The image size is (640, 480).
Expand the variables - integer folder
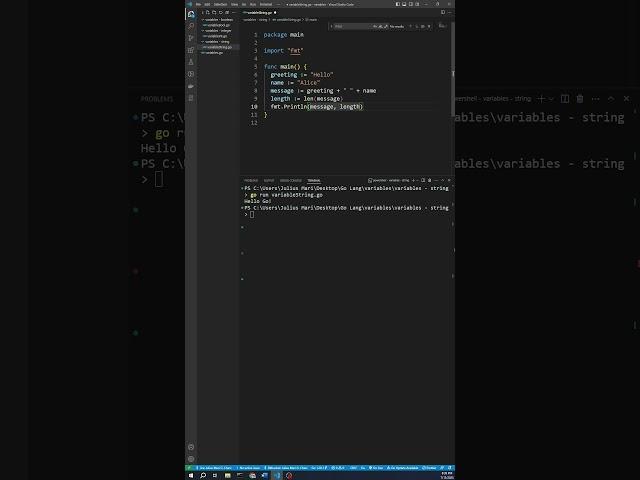(x=218, y=31)
